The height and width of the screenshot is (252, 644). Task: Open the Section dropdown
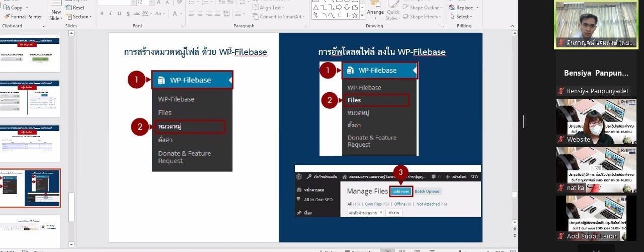pos(77,17)
